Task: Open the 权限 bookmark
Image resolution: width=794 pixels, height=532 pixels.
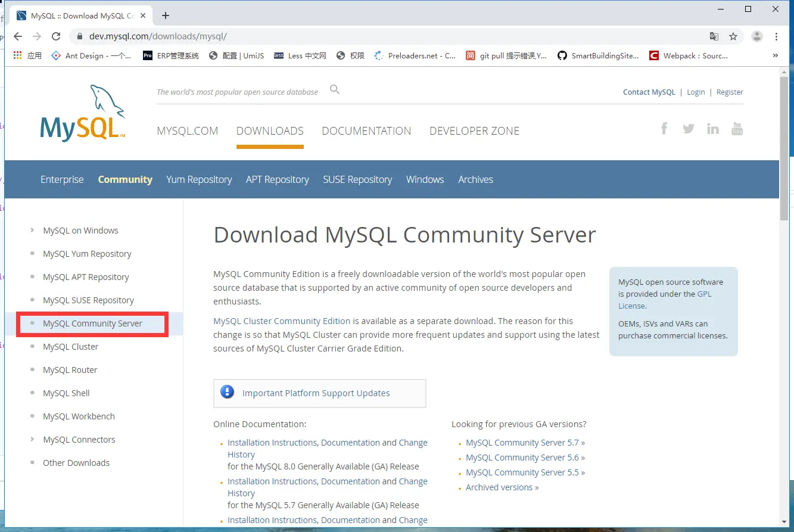Action: tap(350, 55)
